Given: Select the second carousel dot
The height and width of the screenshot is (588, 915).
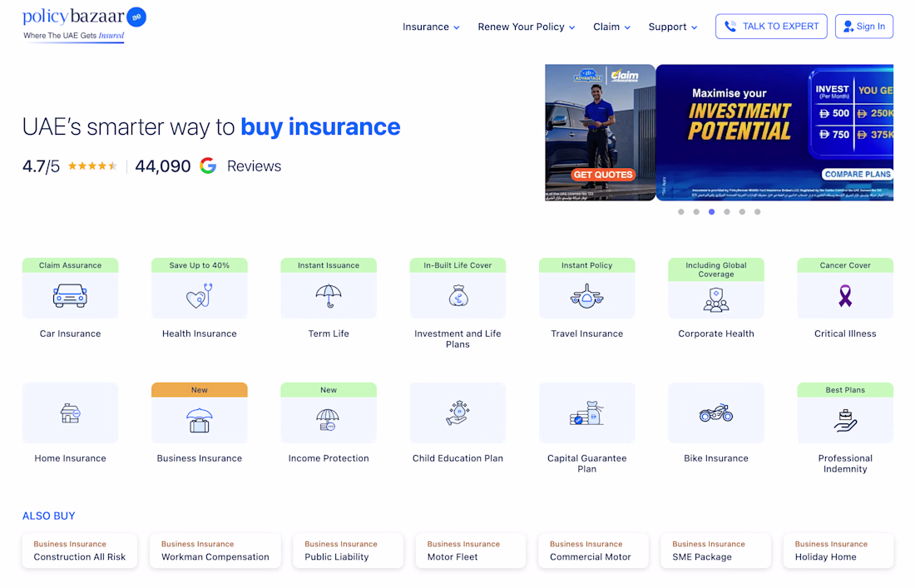Looking at the screenshot, I should [x=696, y=212].
